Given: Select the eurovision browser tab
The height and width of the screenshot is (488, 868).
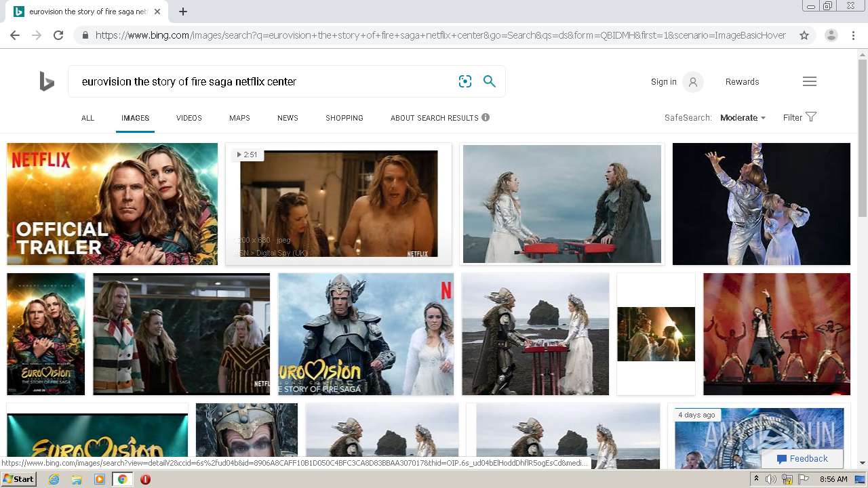Looking at the screenshot, I should click(x=87, y=12).
